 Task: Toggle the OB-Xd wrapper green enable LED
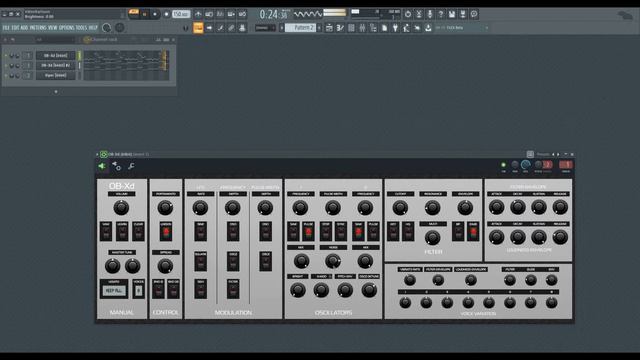(503, 165)
